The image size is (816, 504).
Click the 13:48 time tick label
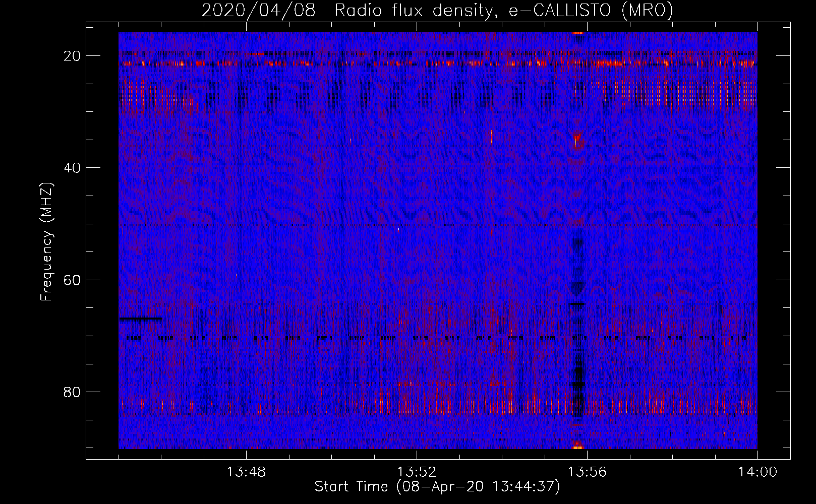(246, 472)
